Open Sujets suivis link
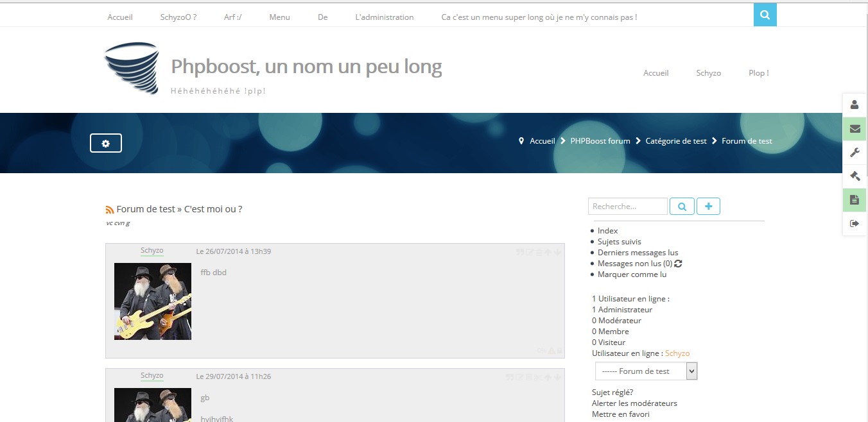 (620, 242)
